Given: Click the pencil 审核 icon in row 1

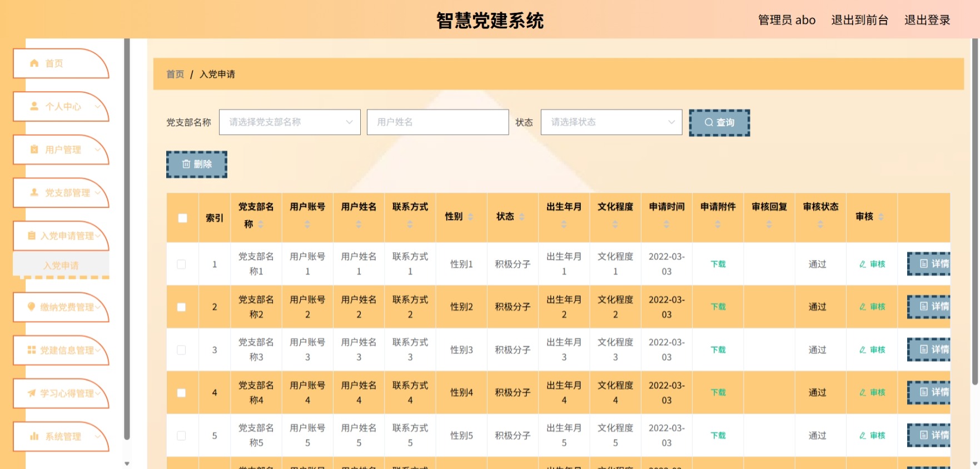Looking at the screenshot, I should (863, 264).
